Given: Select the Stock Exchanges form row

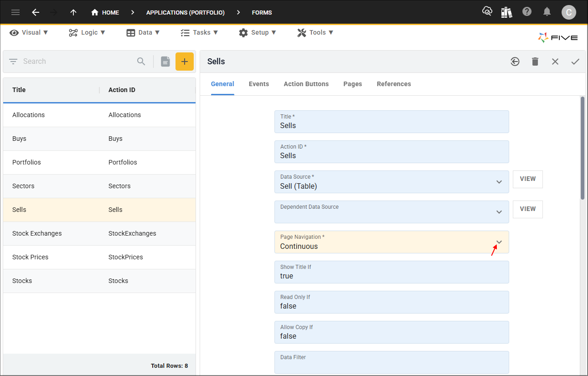Looking at the screenshot, I should 99,233.
